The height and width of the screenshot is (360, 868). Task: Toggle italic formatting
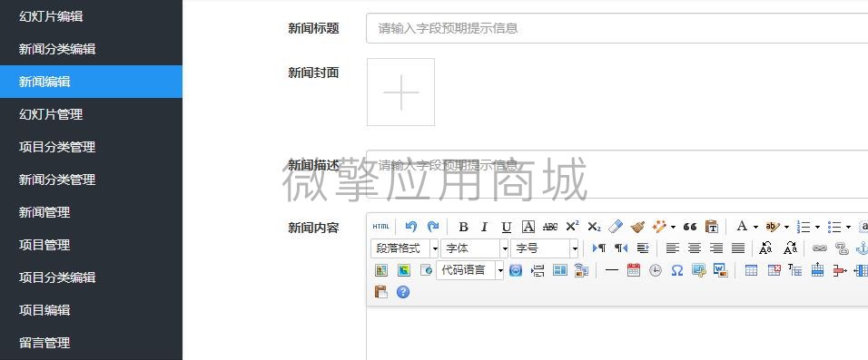[484, 227]
